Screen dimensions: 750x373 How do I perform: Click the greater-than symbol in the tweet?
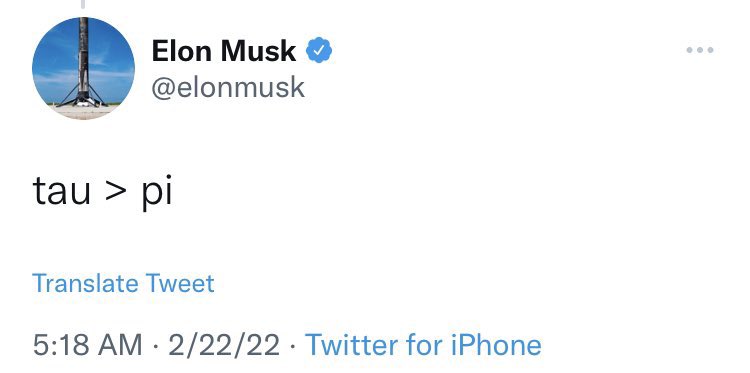tap(116, 192)
